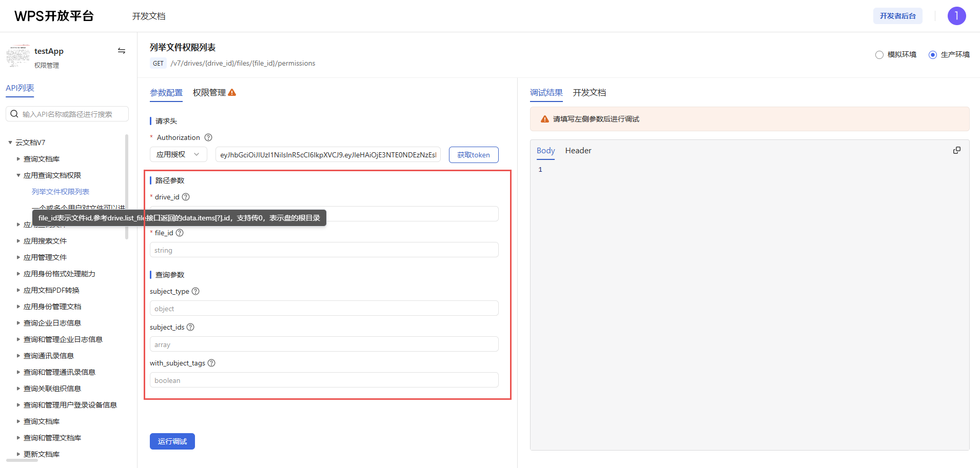The width and height of the screenshot is (980, 468).
Task: Switch to the 权限管理 tab
Action: click(x=209, y=93)
